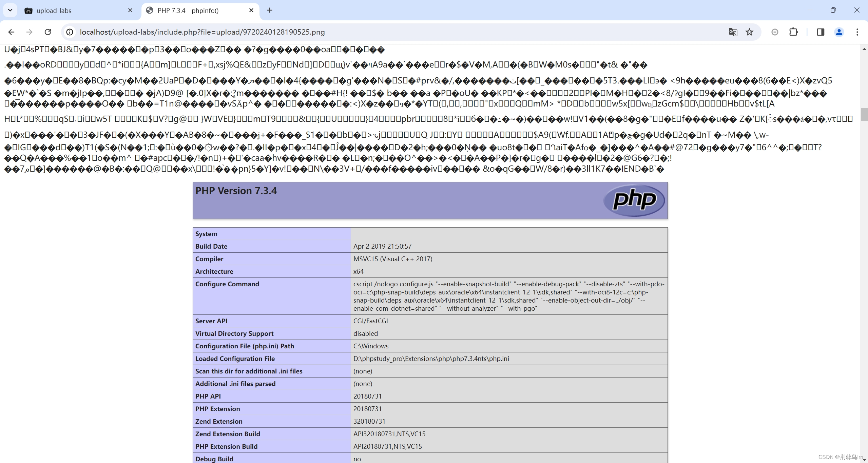This screenshot has height=463, width=868.
Task: Click the translate page icon
Action: [x=733, y=32]
